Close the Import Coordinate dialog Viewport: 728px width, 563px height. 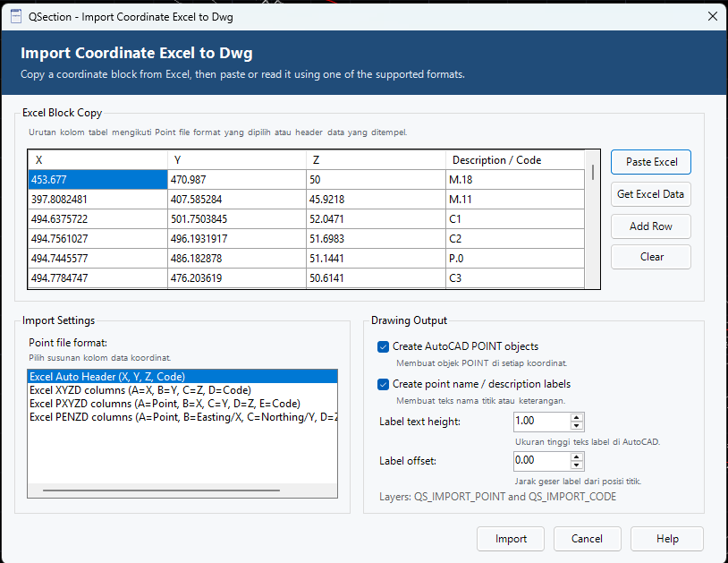713,17
